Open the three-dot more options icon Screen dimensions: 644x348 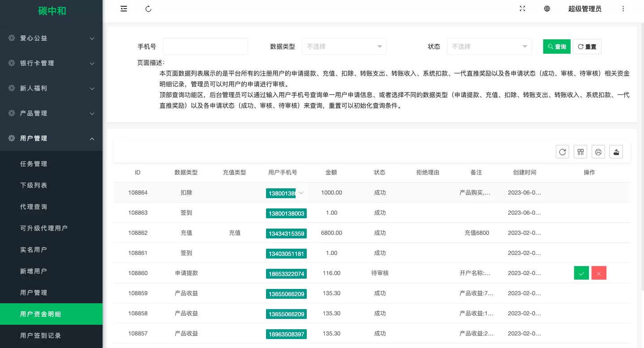(x=623, y=8)
